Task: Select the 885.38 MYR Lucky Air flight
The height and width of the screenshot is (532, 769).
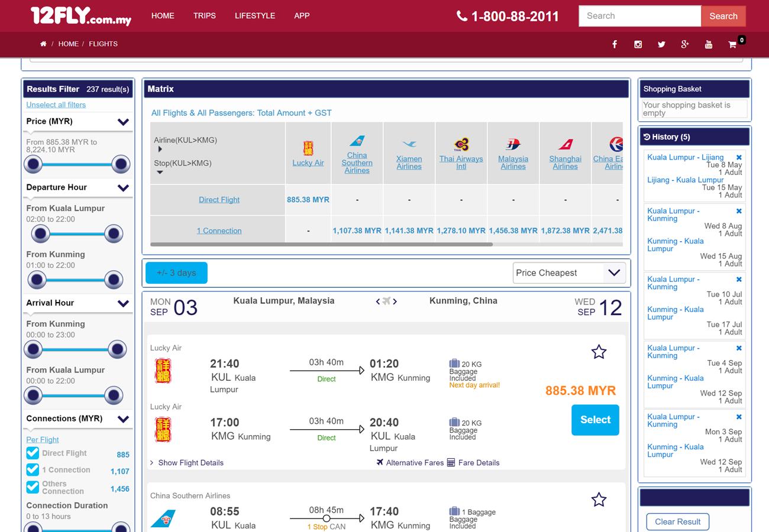Action: [x=595, y=420]
